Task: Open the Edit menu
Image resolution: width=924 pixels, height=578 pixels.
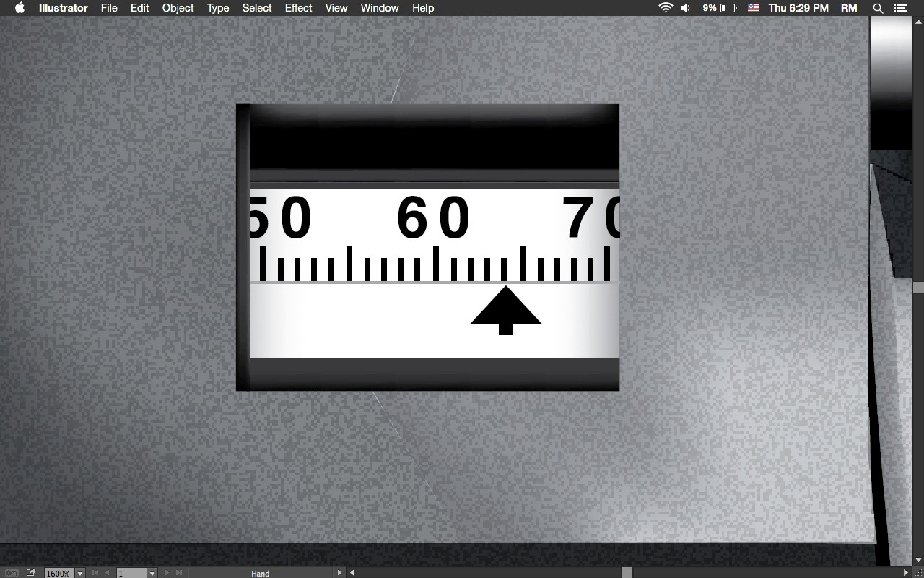Action: (x=139, y=8)
